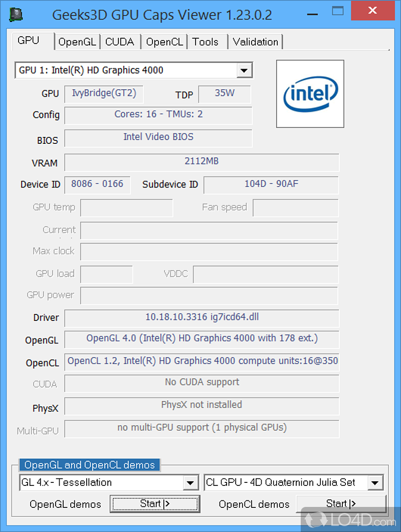
Task: Click the 104D - 90AF Subdevice ID field
Action: click(271, 185)
